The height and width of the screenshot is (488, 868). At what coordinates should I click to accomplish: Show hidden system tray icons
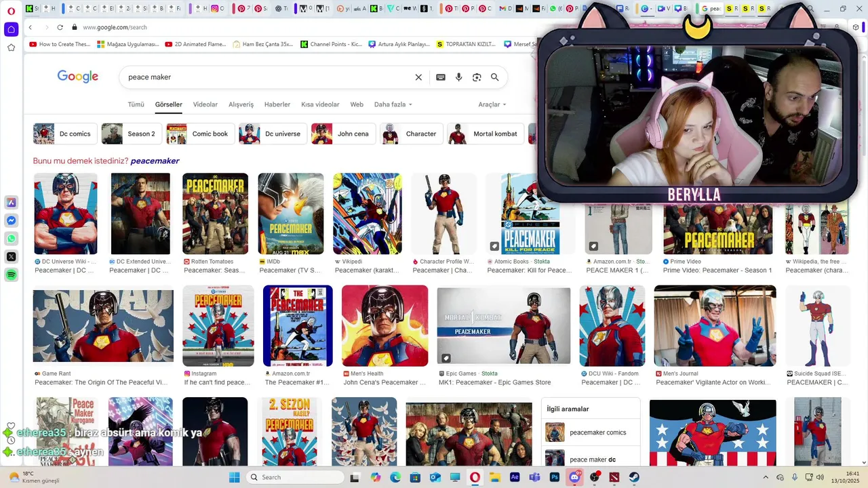click(766, 477)
